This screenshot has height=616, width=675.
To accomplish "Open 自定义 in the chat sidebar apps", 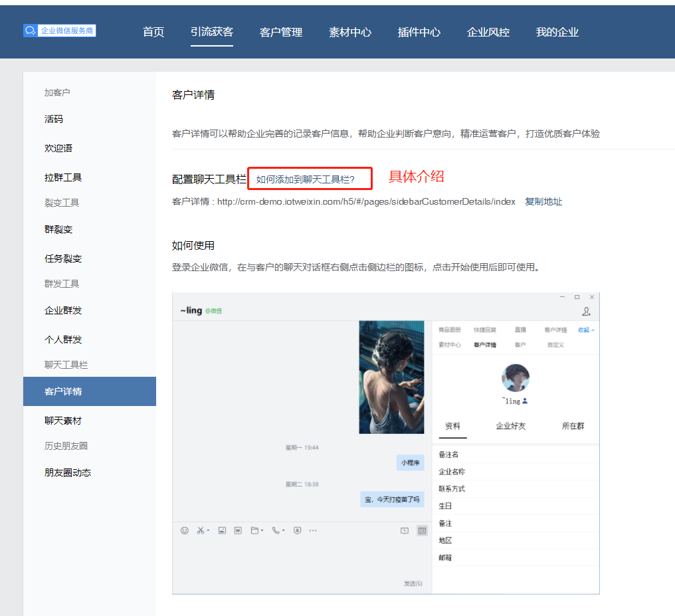I will coord(555,345).
